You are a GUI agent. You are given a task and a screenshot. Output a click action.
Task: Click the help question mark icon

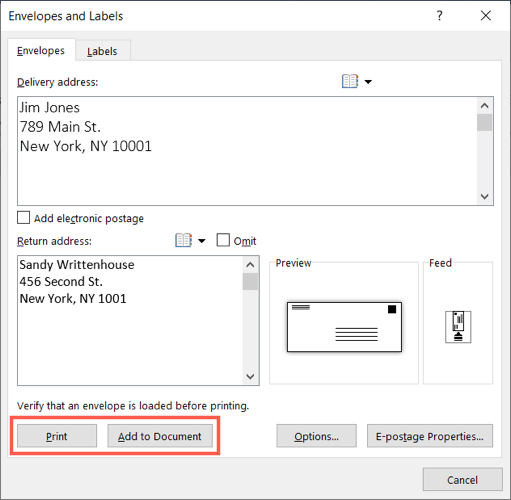pyautogui.click(x=440, y=15)
